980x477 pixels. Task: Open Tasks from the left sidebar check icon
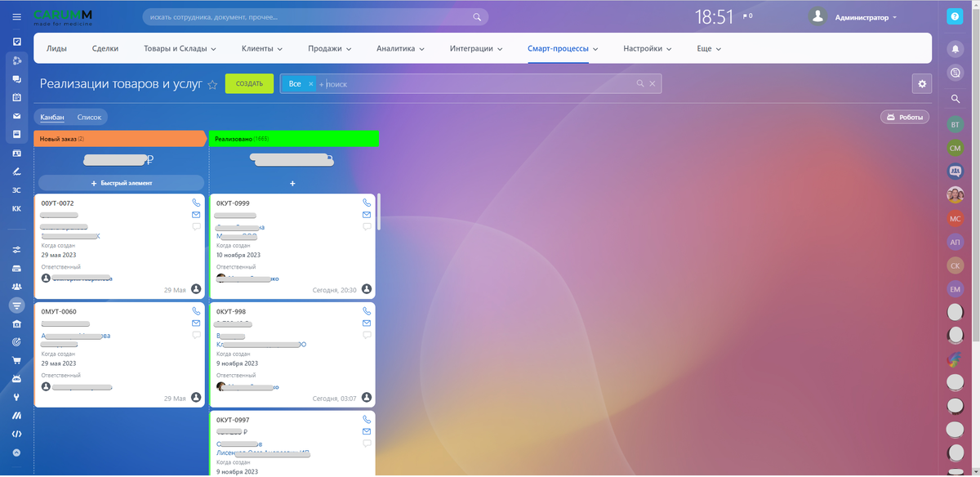click(x=17, y=41)
